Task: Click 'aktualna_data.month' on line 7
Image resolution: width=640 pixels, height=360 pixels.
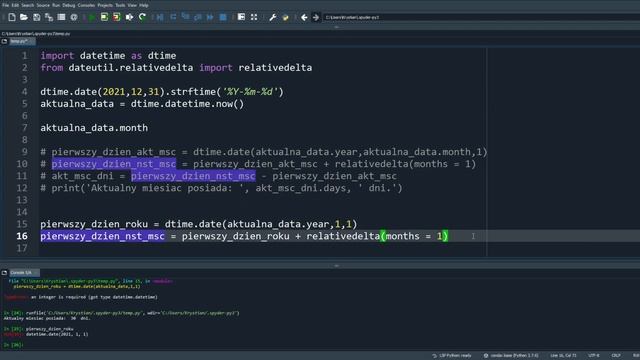Action: [94, 128]
